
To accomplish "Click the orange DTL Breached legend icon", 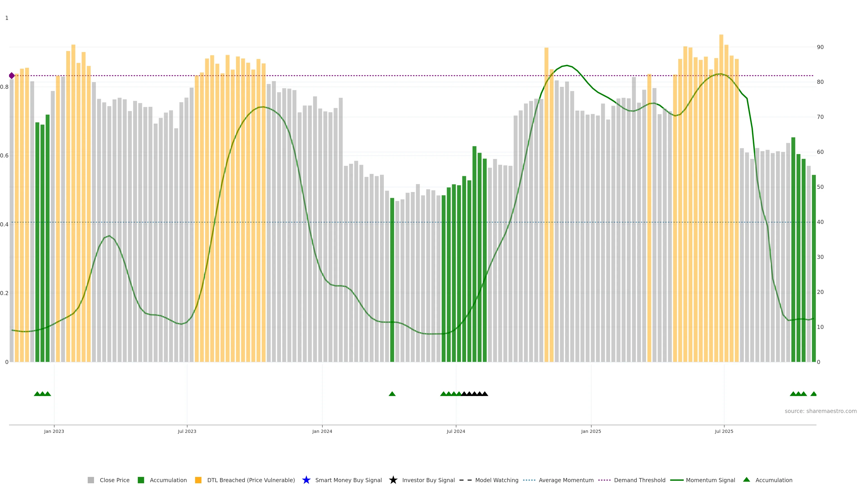I will click(198, 480).
